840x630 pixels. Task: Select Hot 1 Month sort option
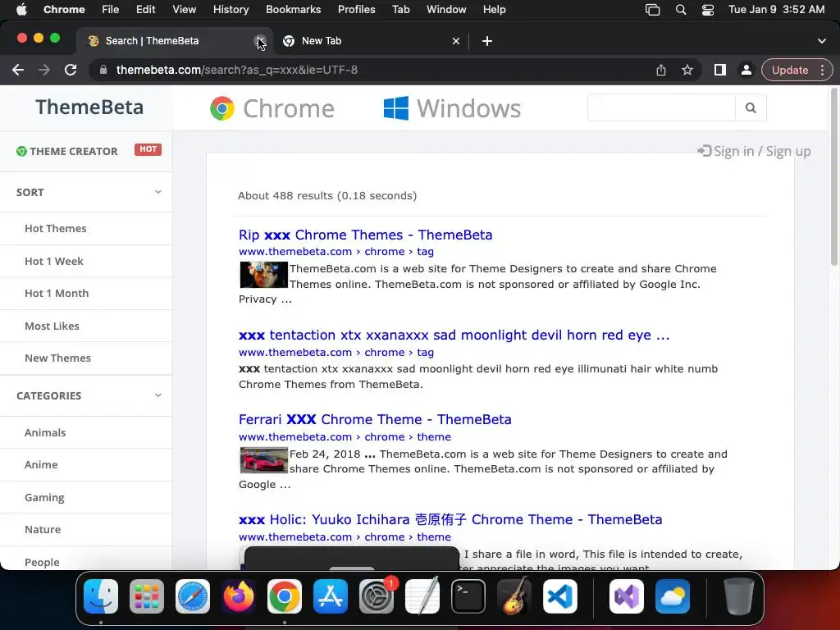point(57,294)
